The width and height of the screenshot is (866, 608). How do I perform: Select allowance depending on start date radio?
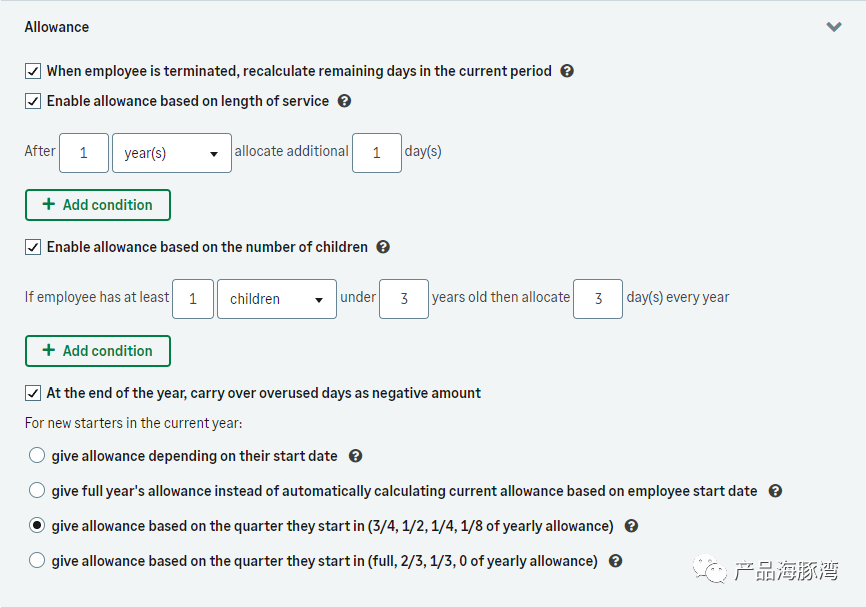[37, 456]
